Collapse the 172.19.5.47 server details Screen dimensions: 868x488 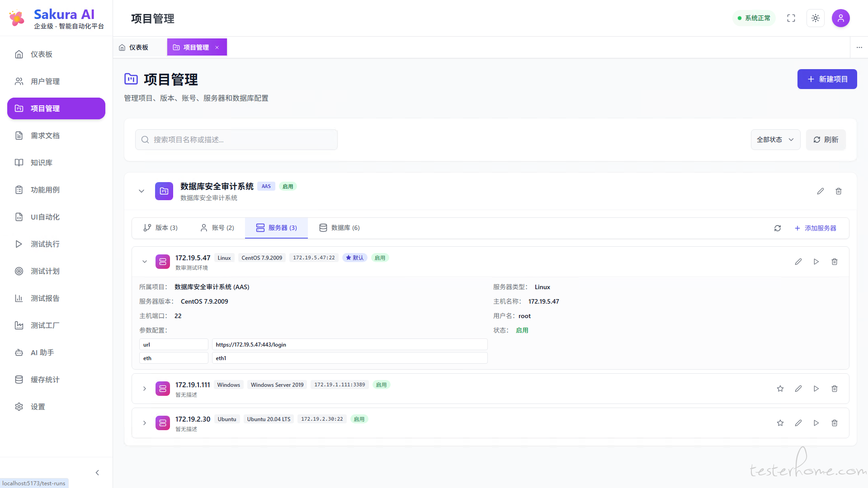click(x=145, y=262)
